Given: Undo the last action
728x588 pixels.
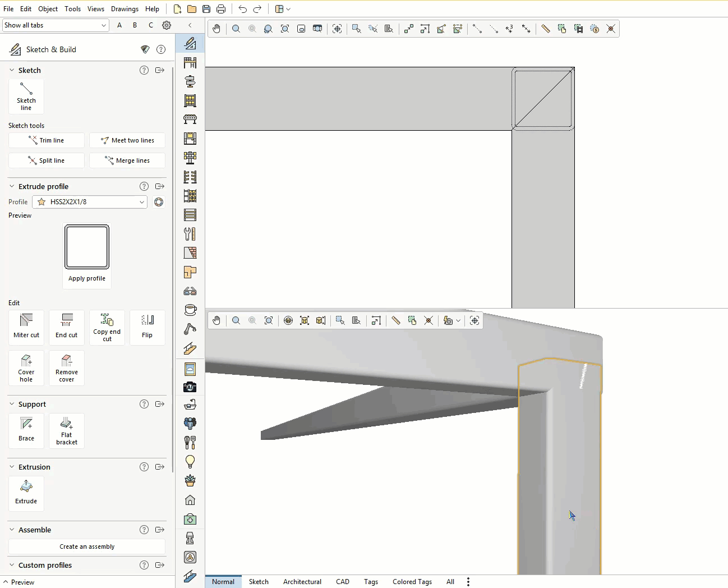Looking at the screenshot, I should tap(242, 9).
